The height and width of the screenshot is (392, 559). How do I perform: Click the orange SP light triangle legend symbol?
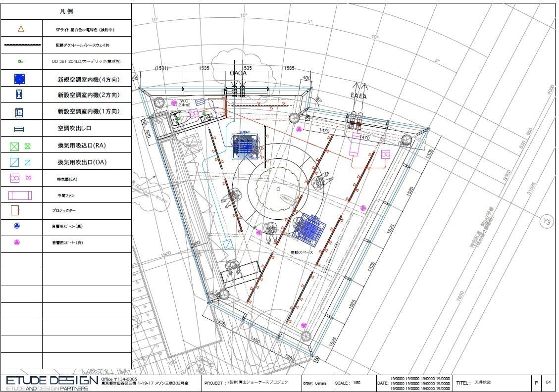(21, 29)
